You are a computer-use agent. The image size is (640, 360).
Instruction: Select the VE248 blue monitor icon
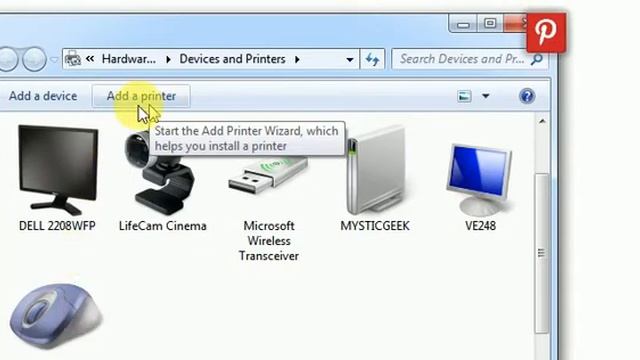pyautogui.click(x=479, y=180)
